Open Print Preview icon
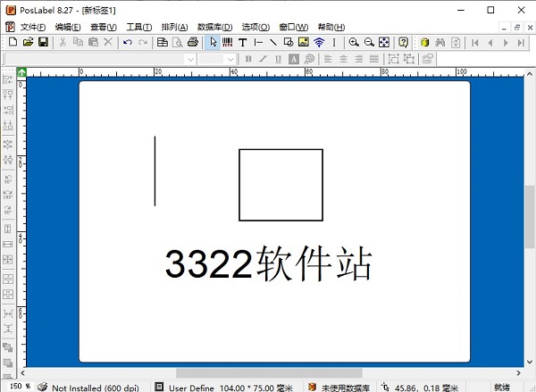Screen dimensions: 536x392 [x=178, y=42]
